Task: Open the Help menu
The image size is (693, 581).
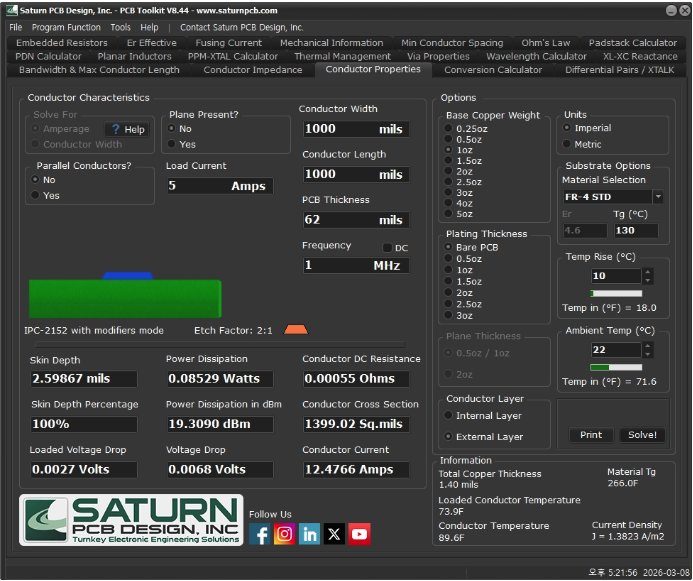Action: point(149,27)
